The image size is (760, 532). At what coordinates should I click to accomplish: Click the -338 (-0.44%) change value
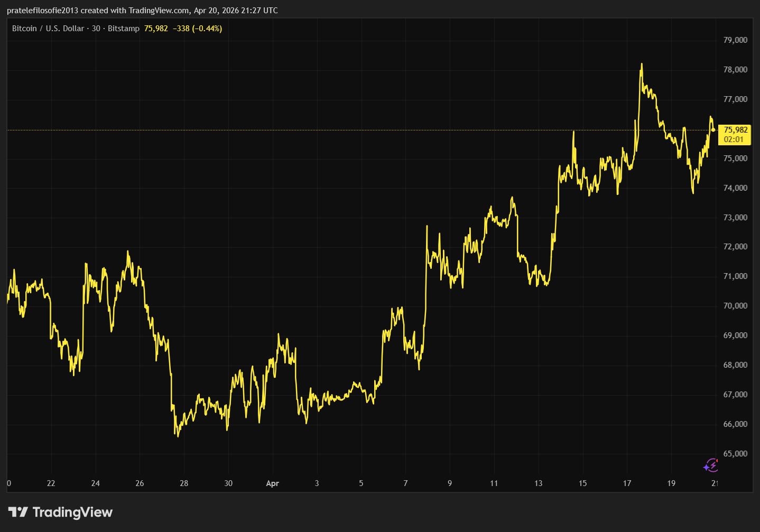[197, 29]
